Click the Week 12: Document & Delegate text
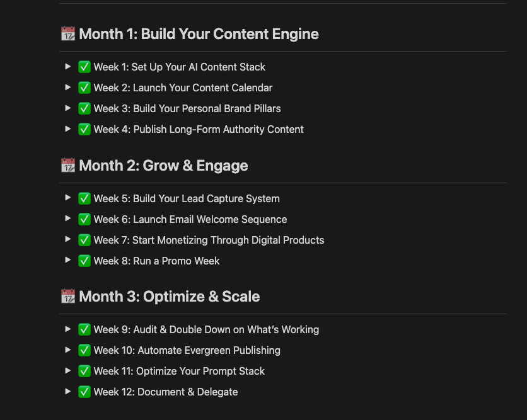 click(x=166, y=392)
